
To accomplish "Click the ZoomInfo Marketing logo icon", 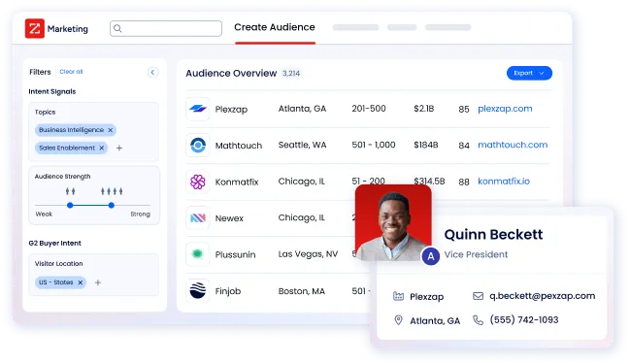I will [35, 28].
